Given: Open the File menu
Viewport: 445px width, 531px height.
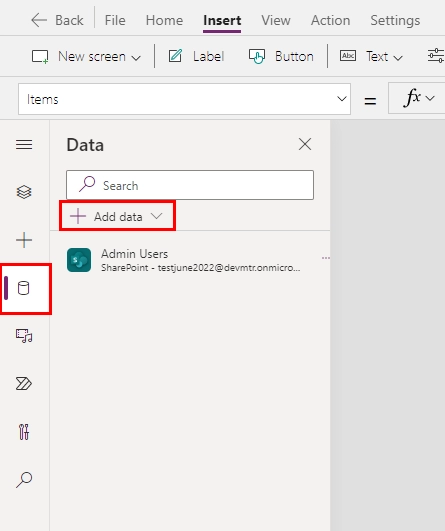Looking at the screenshot, I should (x=115, y=20).
